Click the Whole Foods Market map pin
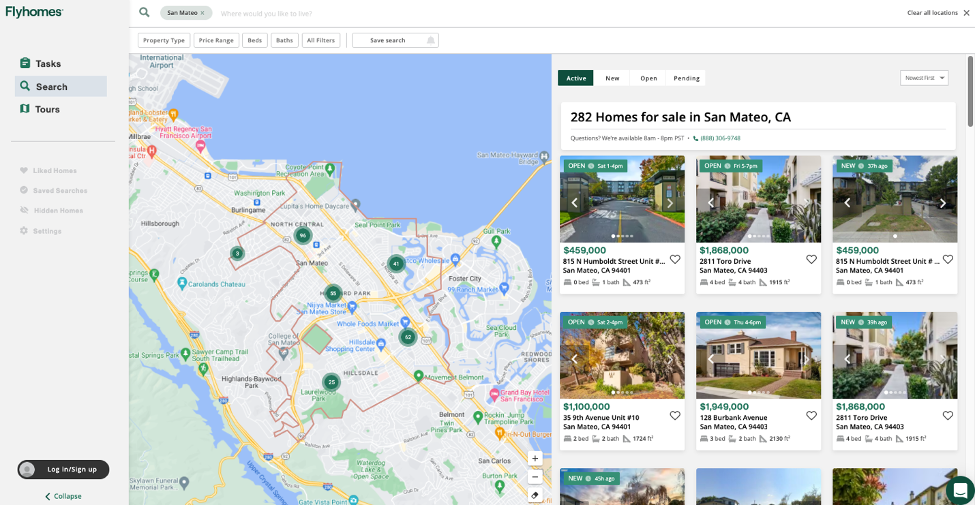The height and width of the screenshot is (506, 977). tap(406, 322)
